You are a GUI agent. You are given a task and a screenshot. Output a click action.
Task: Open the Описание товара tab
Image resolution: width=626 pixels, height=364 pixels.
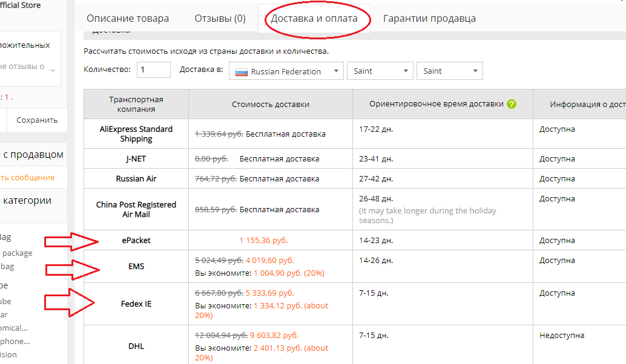coord(128,18)
